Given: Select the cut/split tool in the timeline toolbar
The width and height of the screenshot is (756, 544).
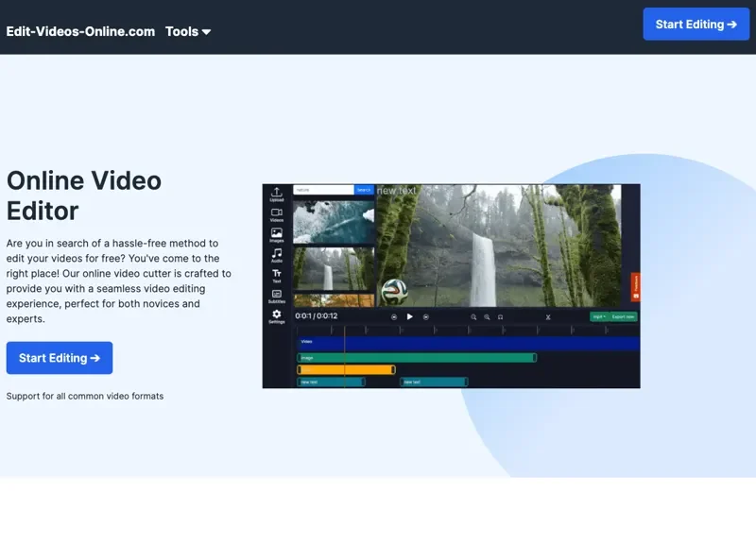Looking at the screenshot, I should point(548,317).
